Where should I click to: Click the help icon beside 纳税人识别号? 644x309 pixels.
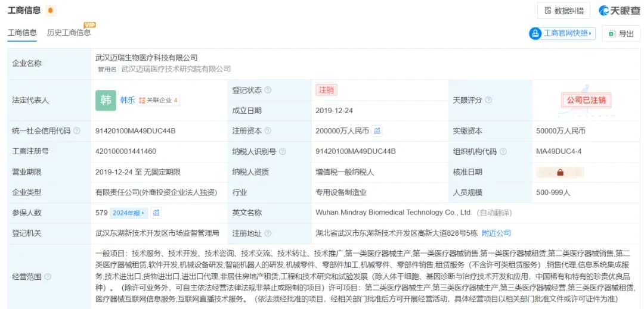(x=283, y=152)
